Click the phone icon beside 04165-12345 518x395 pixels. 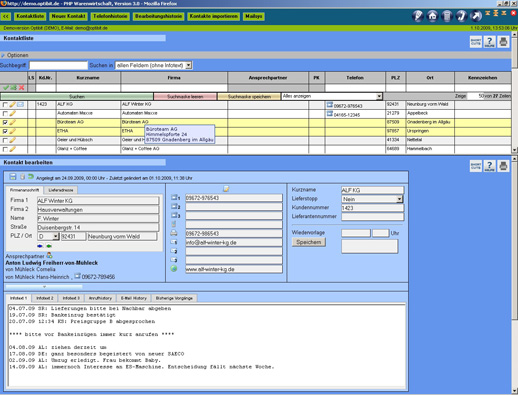point(330,114)
